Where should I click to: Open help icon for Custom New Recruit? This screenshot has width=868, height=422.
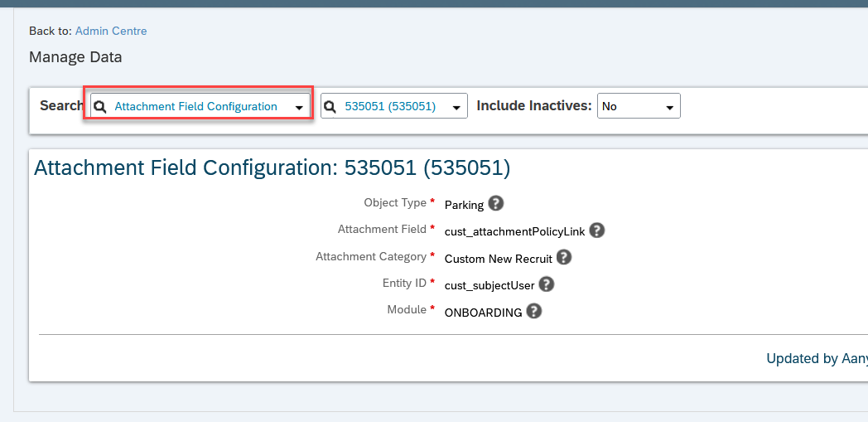point(563,257)
